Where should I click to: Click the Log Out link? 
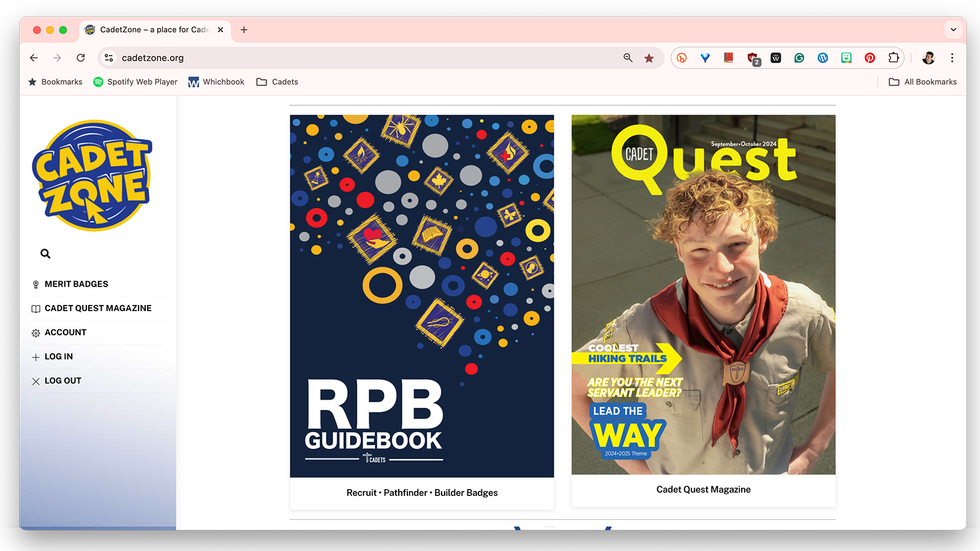(62, 381)
